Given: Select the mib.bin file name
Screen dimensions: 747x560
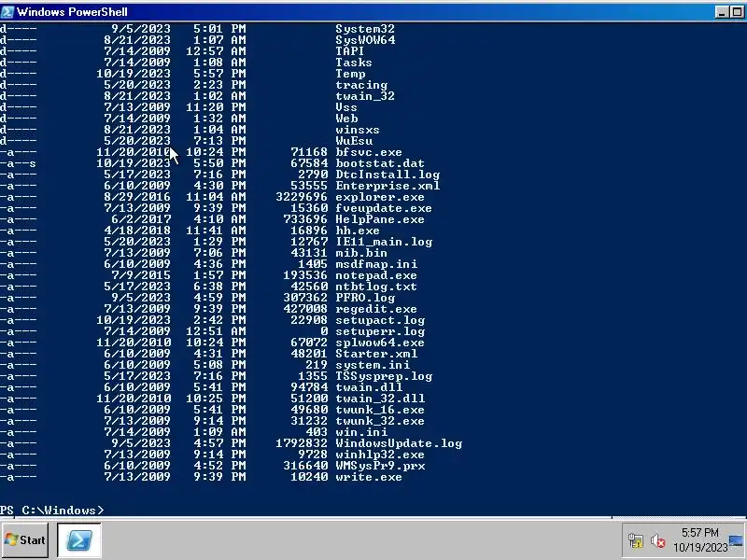Looking at the screenshot, I should (361, 253).
